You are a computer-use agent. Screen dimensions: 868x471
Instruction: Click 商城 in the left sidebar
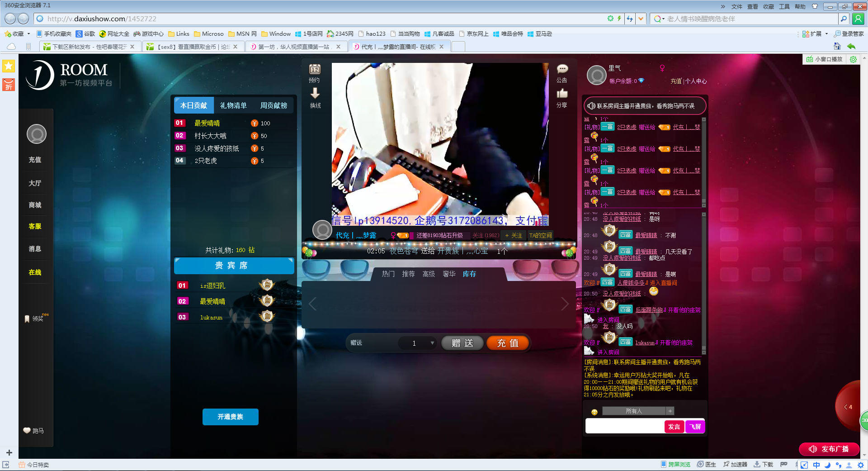tap(35, 205)
